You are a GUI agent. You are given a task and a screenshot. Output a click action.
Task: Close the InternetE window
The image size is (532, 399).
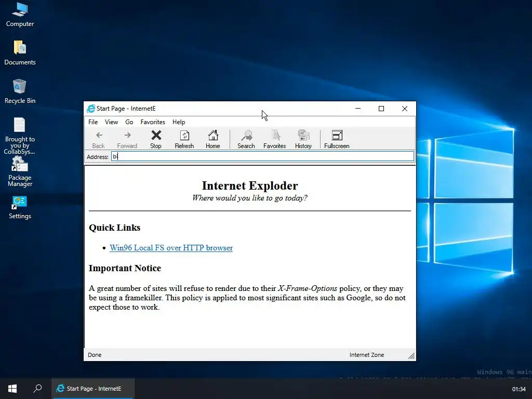pyautogui.click(x=404, y=109)
